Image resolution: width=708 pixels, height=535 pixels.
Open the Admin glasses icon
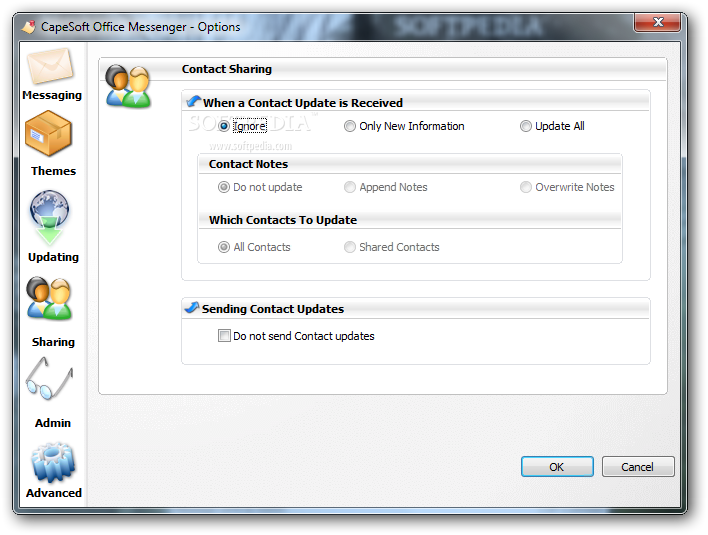coord(49,378)
